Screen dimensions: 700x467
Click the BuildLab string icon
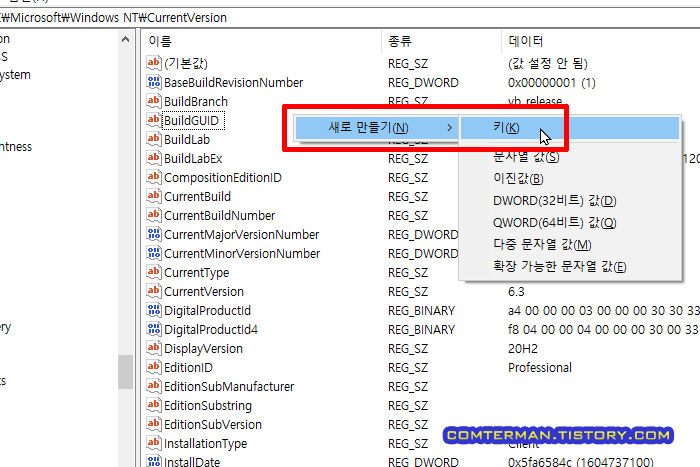tap(154, 139)
